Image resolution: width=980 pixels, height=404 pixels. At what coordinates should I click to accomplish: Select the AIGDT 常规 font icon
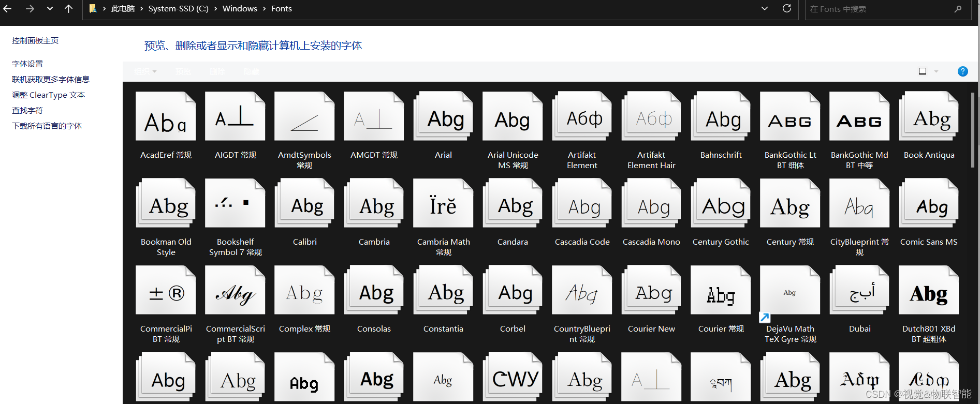[235, 116]
